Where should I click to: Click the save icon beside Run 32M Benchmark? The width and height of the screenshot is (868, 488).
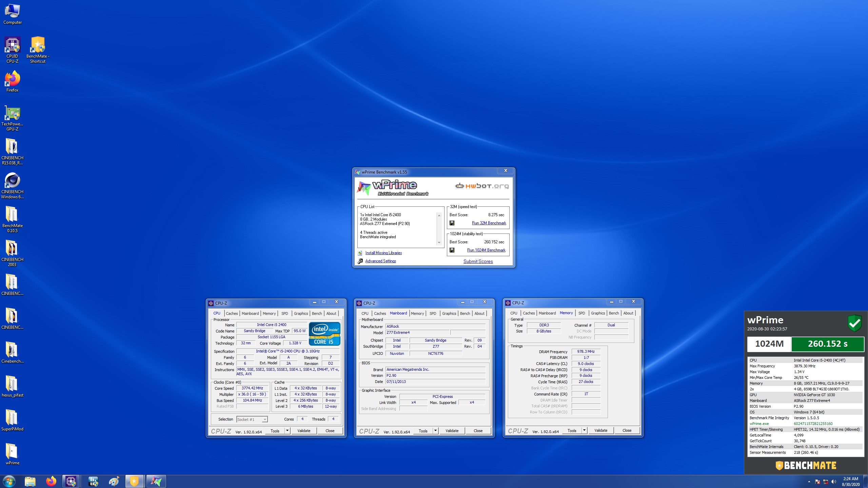452,223
